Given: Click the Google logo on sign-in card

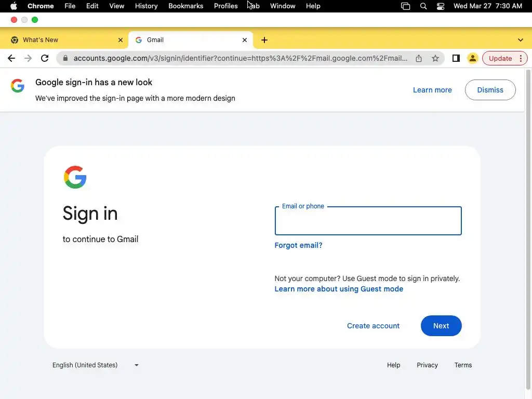Looking at the screenshot, I should pos(75,177).
